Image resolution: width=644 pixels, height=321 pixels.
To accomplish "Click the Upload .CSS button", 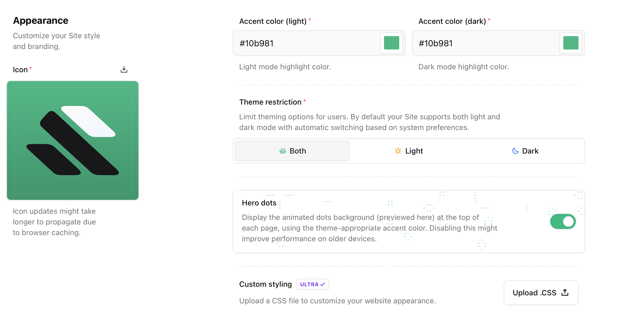I will [541, 292].
